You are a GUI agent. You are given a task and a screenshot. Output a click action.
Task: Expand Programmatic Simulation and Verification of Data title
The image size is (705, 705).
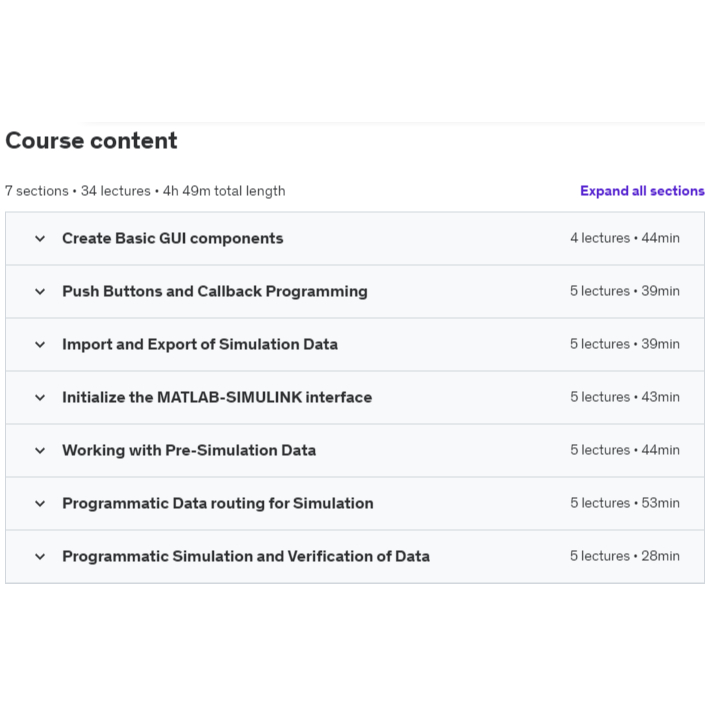245,557
